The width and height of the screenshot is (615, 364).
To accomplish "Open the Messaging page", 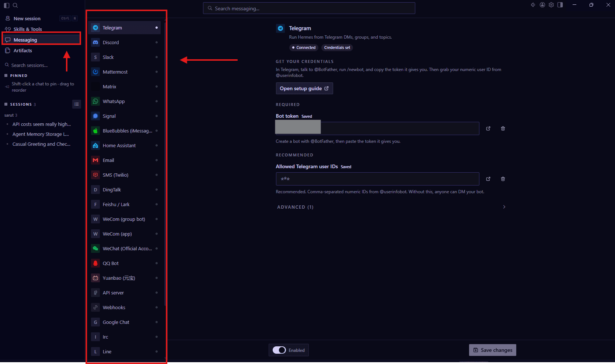I will tap(41, 40).
